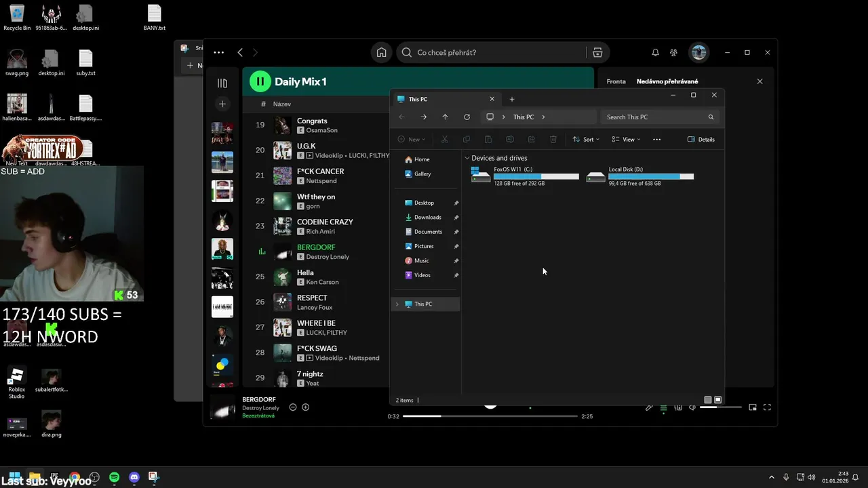Open the View dropdown in Explorer
Screen dimensions: 868x488
(626, 140)
